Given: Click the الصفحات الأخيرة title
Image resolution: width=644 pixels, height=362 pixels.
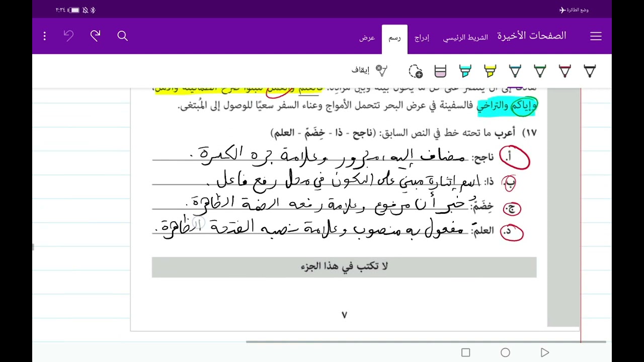Looking at the screenshot, I should click(532, 36).
